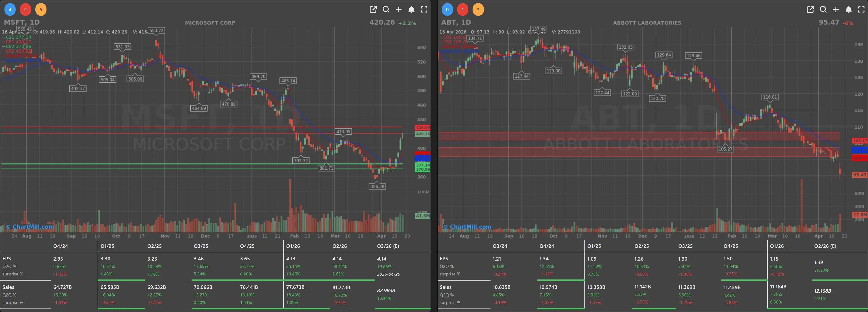Click MSFT sales value 81.273B

pyautogui.click(x=341, y=287)
